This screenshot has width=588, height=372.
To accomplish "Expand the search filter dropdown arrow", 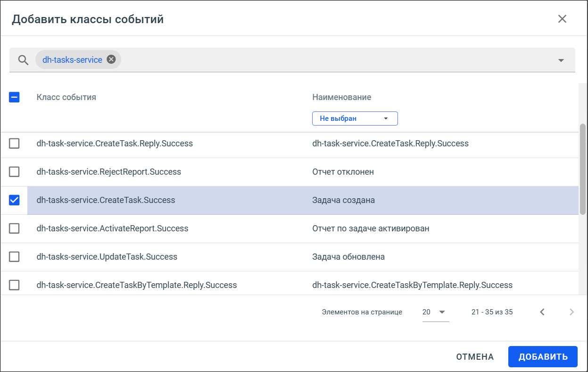I will click(561, 60).
